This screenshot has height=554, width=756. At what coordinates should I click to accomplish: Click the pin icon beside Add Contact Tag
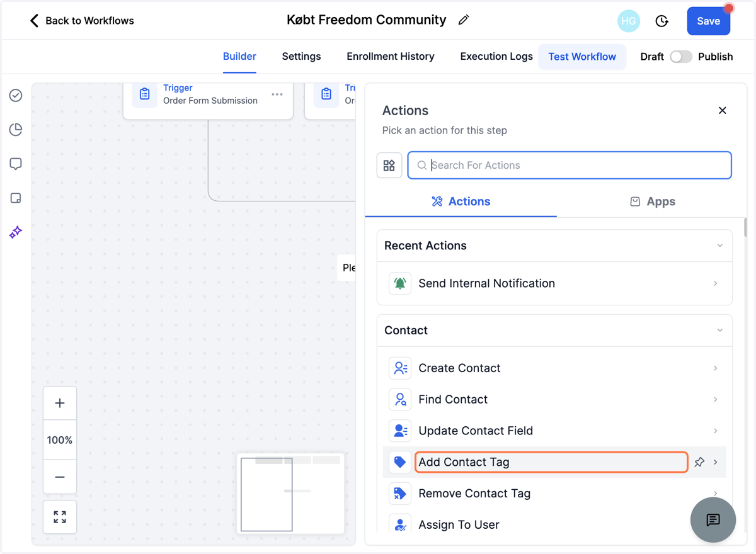pos(699,462)
